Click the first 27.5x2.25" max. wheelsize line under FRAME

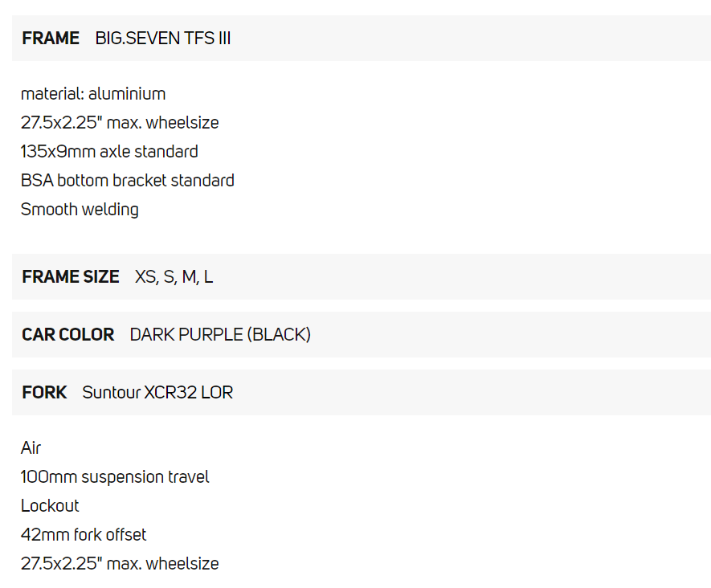click(x=120, y=123)
